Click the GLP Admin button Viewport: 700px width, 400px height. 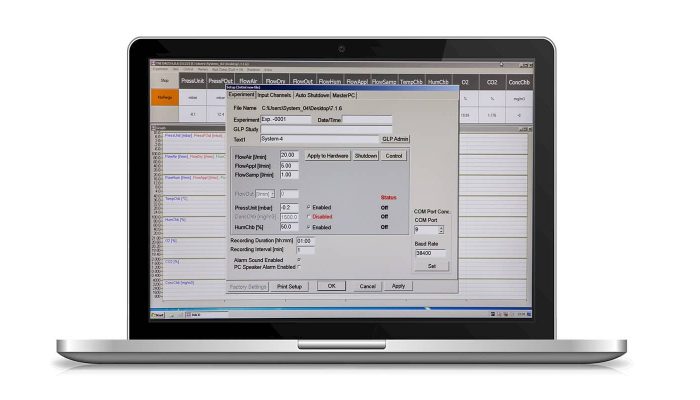tap(395, 139)
